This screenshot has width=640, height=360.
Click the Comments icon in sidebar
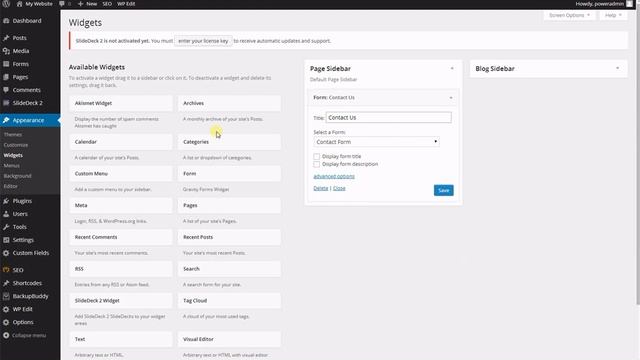click(x=6, y=90)
